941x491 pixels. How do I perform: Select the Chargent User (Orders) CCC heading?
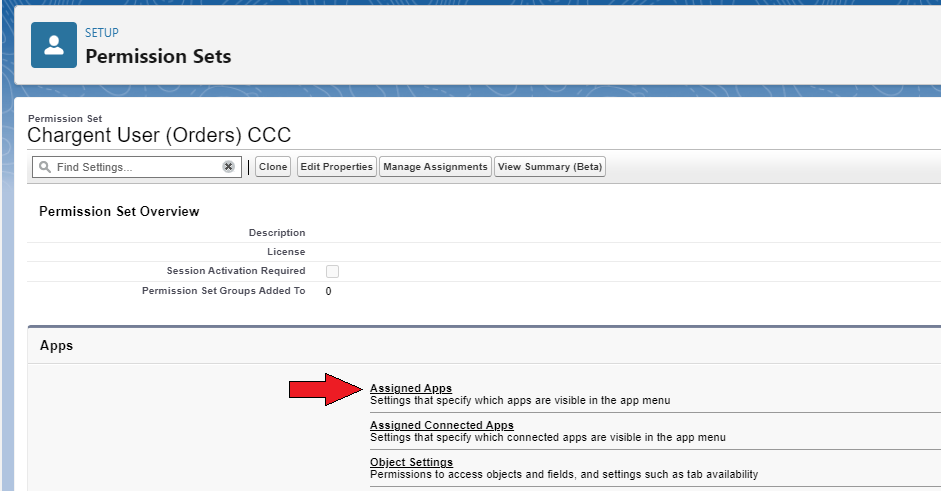(159, 135)
